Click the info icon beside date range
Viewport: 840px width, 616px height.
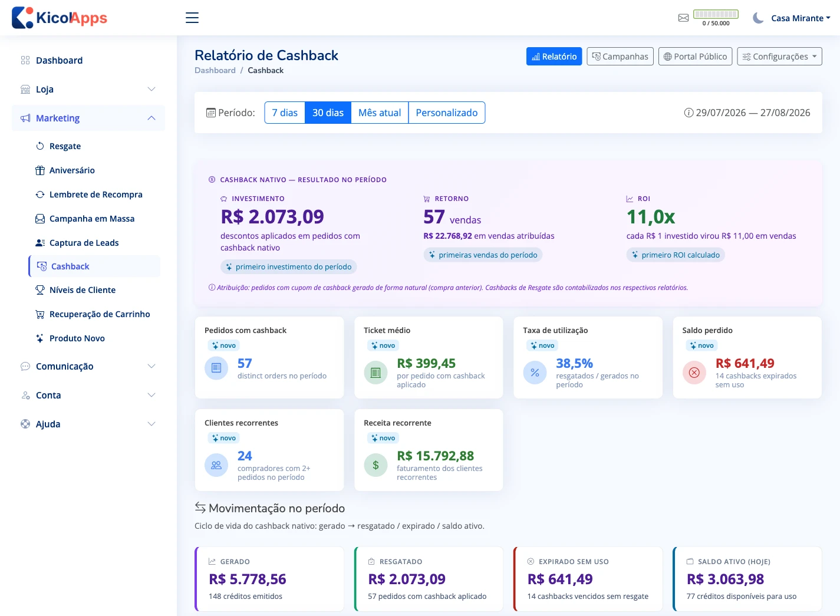689,113
